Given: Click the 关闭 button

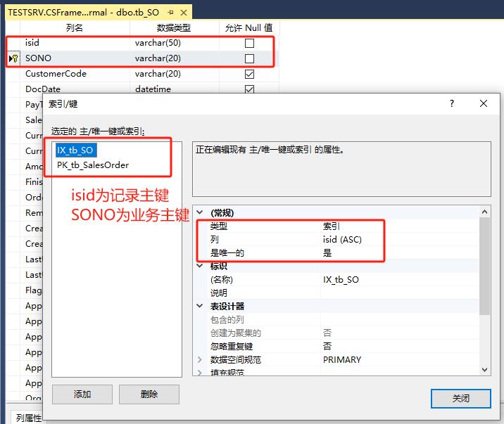Looking at the screenshot, I should click(461, 398).
